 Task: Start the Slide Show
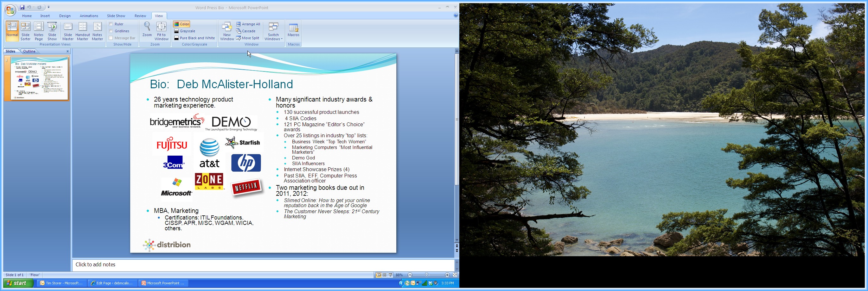[x=52, y=31]
